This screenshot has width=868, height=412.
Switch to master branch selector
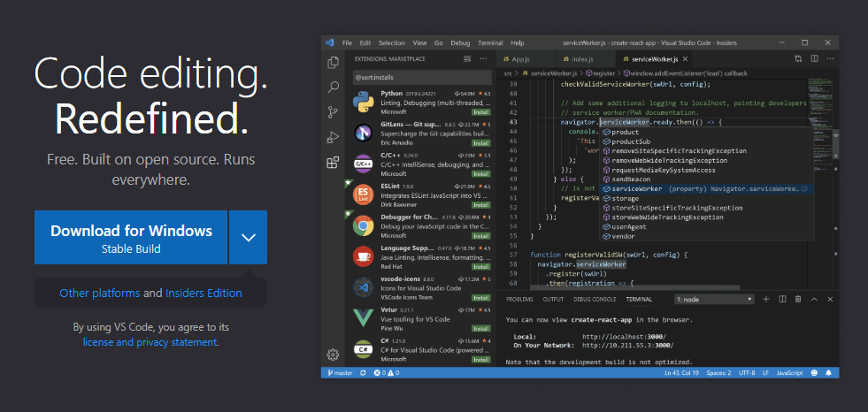click(x=340, y=373)
